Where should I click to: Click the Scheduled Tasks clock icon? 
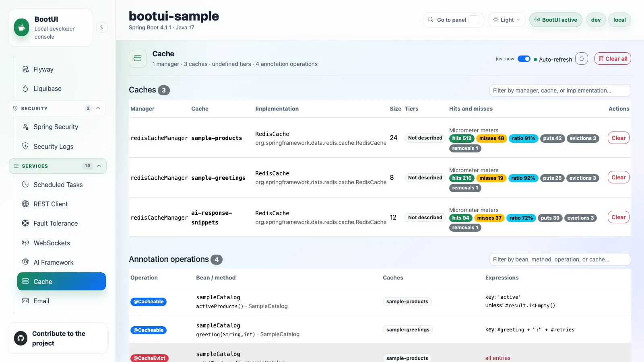(25, 184)
